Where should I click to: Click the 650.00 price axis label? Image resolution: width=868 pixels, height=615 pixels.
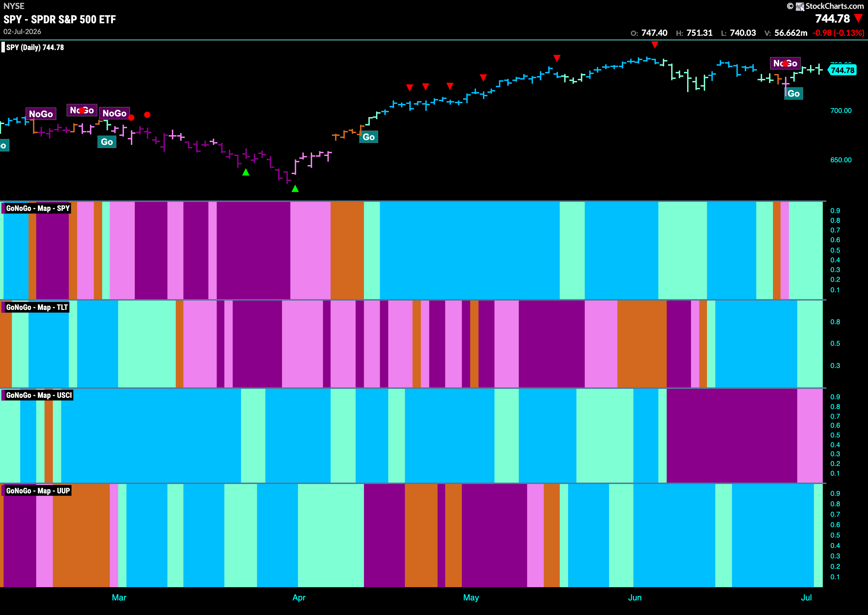point(841,160)
